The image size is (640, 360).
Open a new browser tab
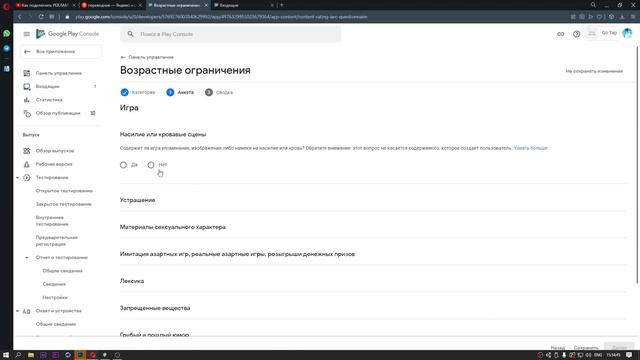point(282,5)
